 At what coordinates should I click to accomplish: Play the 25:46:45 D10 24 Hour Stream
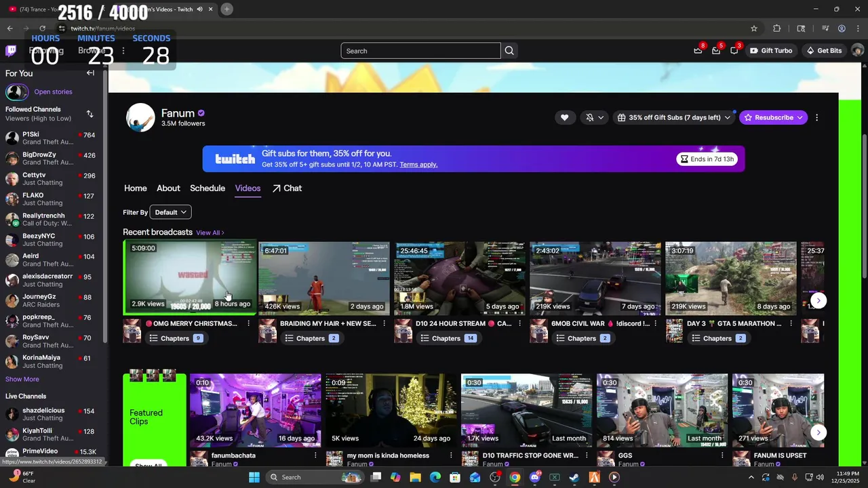tap(460, 278)
